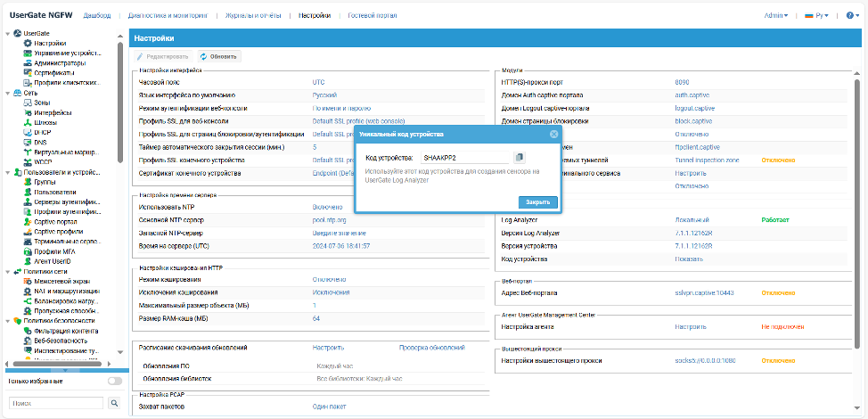Open the Ру language dropdown

(815, 15)
